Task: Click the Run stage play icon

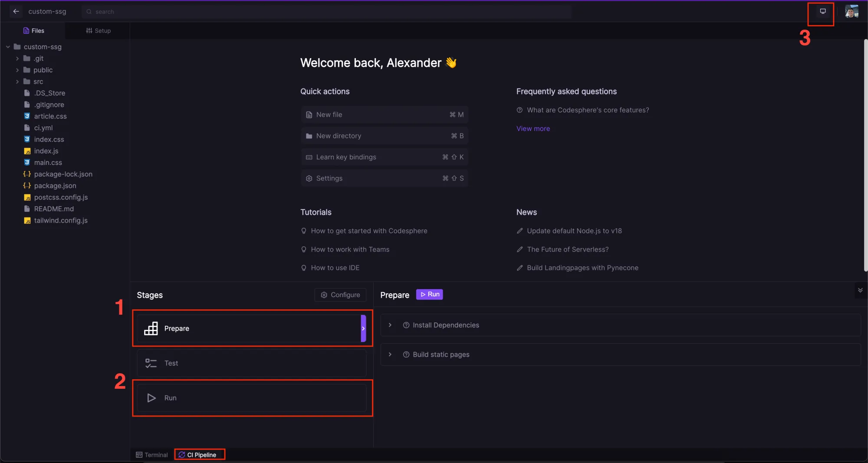Action: pyautogui.click(x=151, y=398)
